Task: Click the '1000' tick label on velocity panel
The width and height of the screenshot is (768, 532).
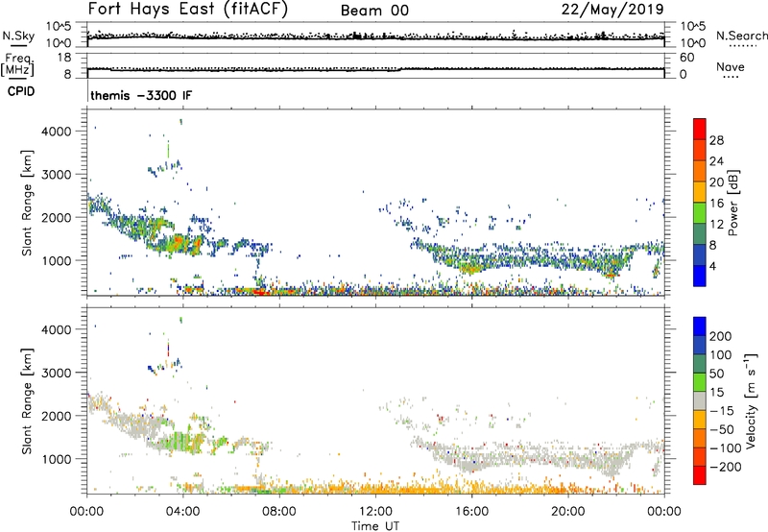Action: click(x=57, y=459)
